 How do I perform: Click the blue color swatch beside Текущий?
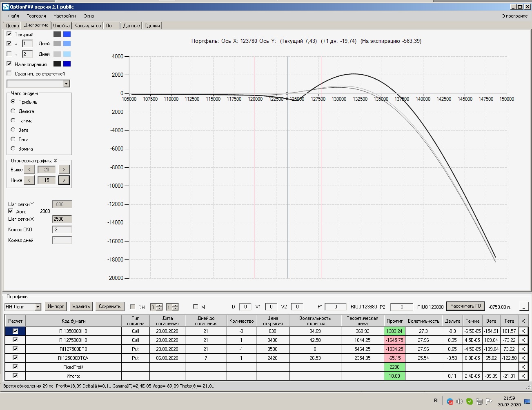point(67,34)
